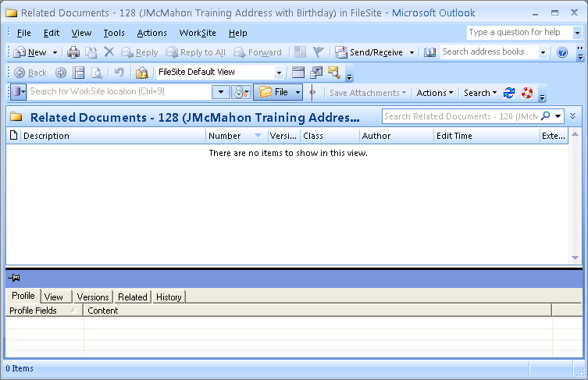This screenshot has height=380, width=588.
Task: Click the Reply button
Action: pos(139,52)
